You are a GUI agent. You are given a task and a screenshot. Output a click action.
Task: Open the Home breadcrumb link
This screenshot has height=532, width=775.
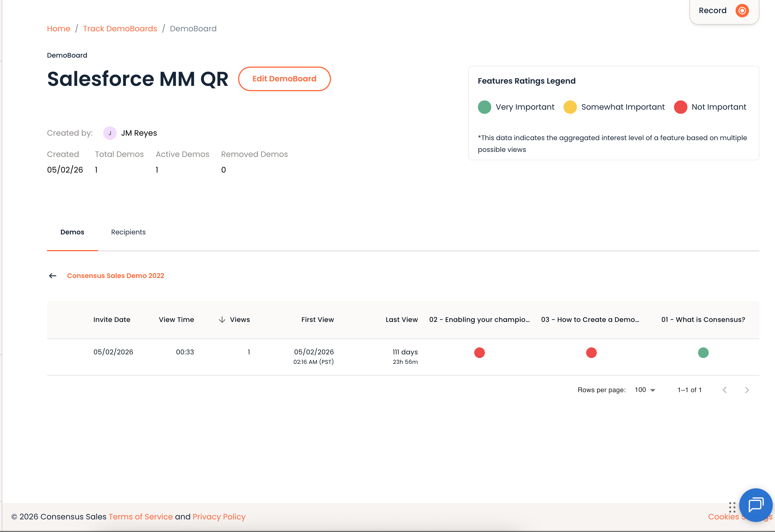(59, 29)
